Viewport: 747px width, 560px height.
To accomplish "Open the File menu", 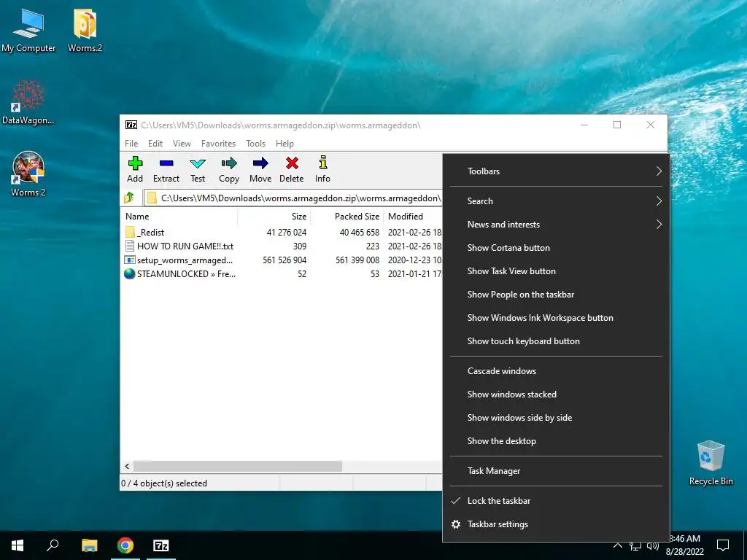I will click(131, 144).
